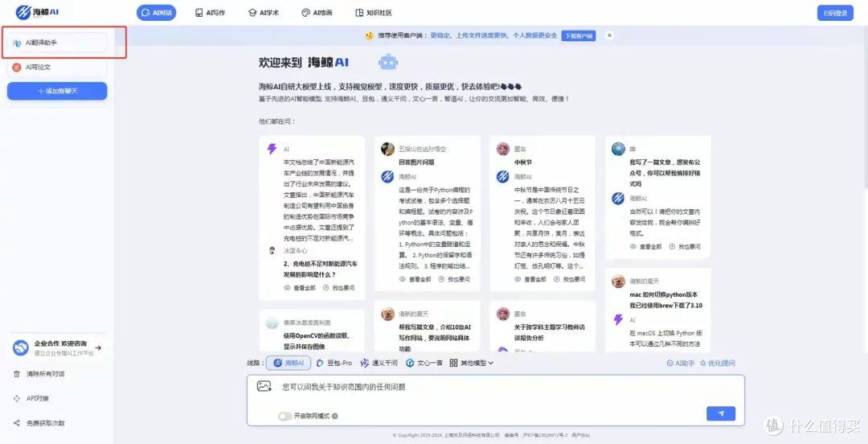Click 我也要问 on the 新能源汽车 card
The height and width of the screenshot is (444, 868).
coord(338,288)
